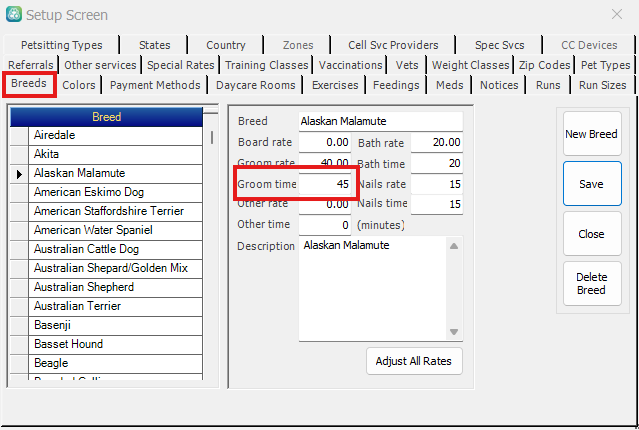Screen dimensions: 639x430
Task: Select the Meds tab
Action: [450, 85]
